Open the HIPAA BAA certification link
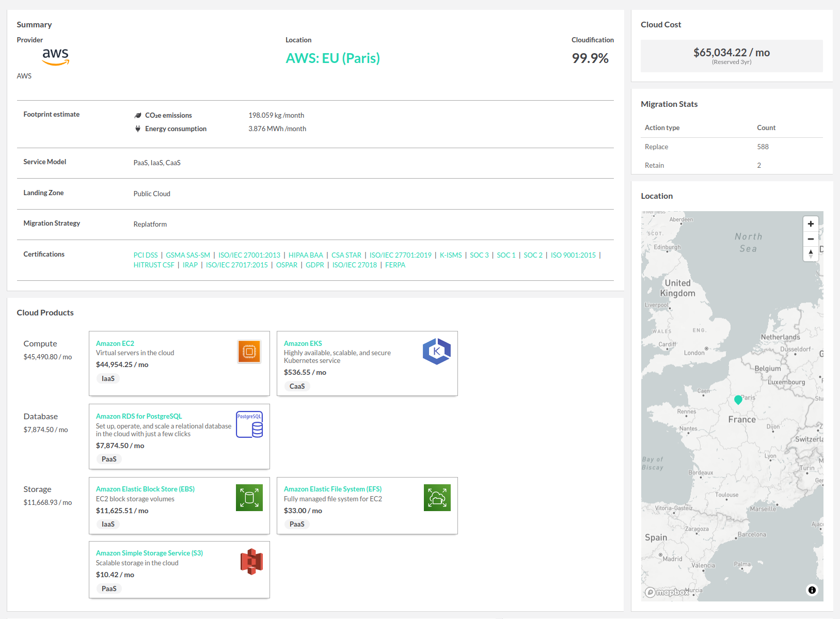 (x=306, y=255)
